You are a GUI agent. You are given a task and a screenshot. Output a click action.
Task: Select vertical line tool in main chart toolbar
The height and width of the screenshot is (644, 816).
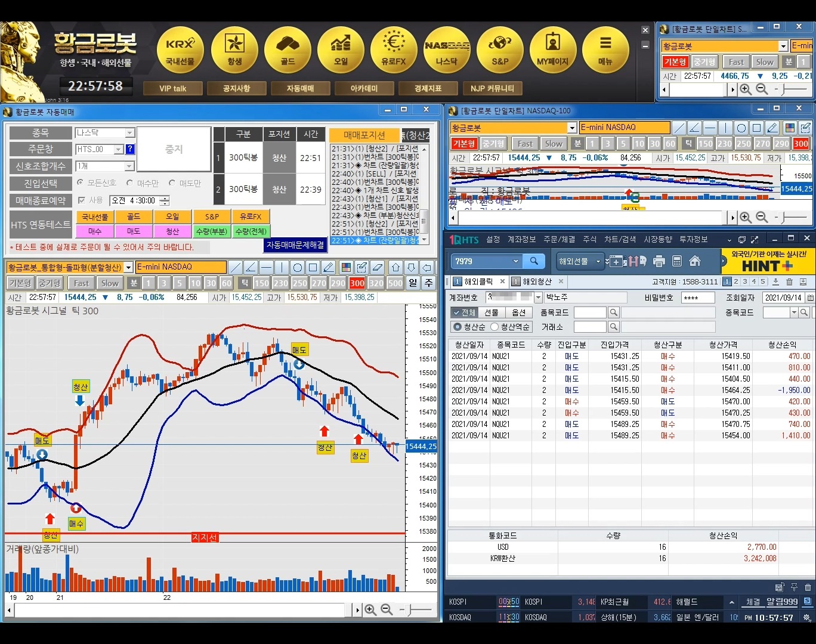[282, 267]
